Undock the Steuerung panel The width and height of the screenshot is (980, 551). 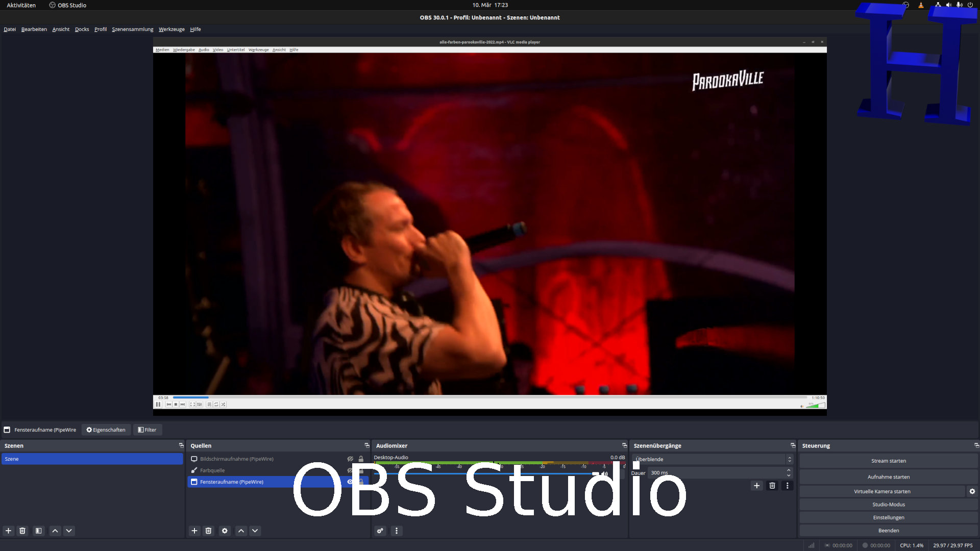[976, 445]
